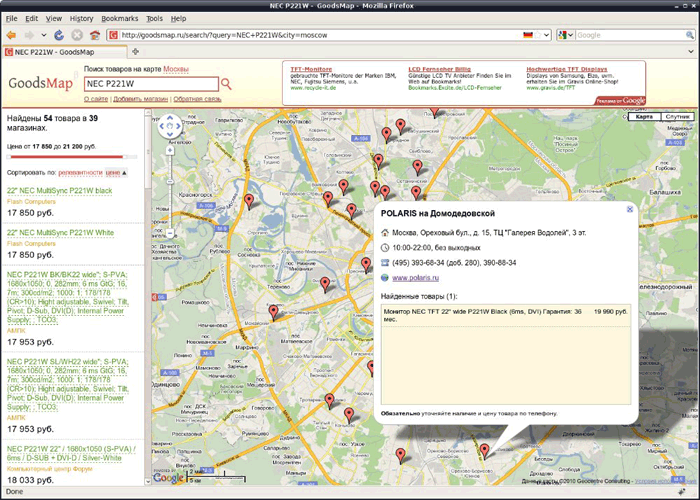Close the POLARIS info popup

click(x=629, y=210)
